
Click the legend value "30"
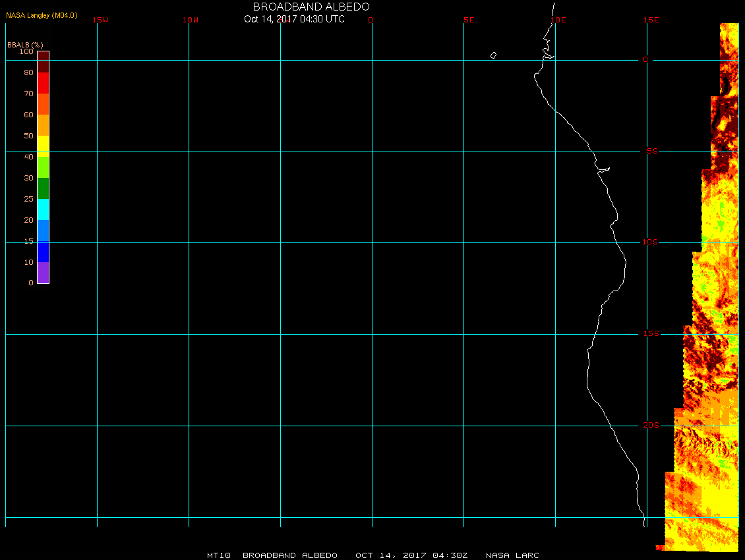pyautogui.click(x=29, y=178)
